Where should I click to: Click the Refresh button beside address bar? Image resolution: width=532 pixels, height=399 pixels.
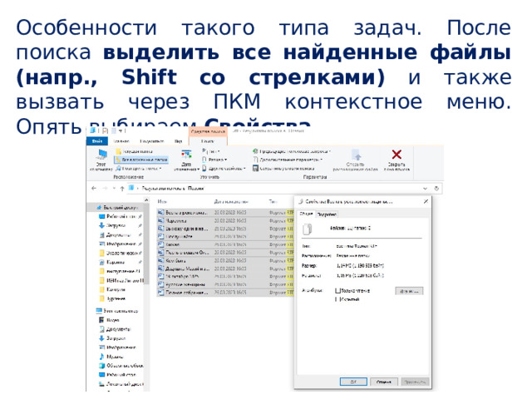436,189
